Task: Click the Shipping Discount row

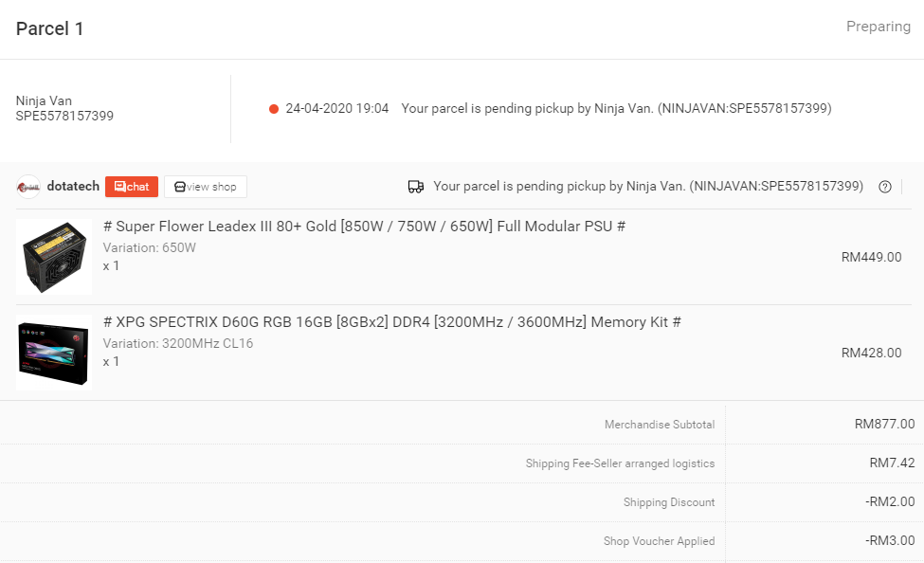Action: [x=462, y=502]
